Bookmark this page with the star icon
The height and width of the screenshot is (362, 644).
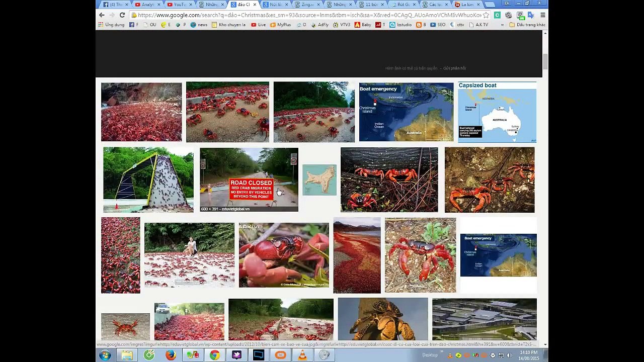coord(486,15)
